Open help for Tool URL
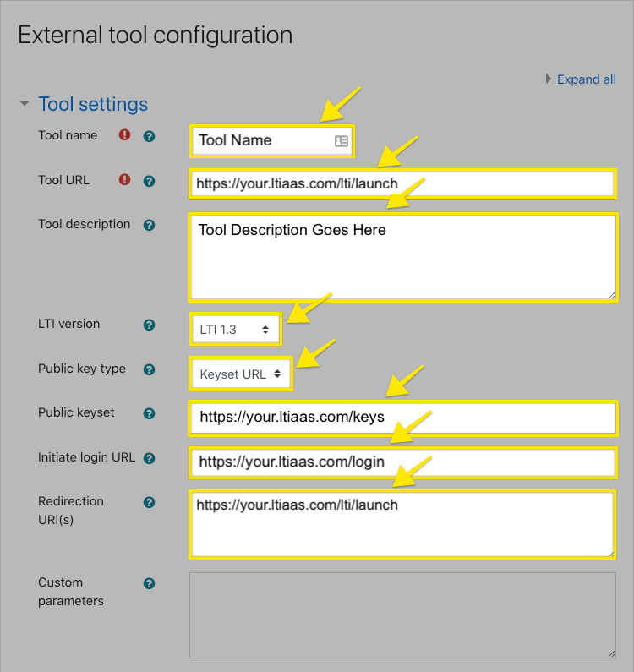 pyautogui.click(x=149, y=181)
